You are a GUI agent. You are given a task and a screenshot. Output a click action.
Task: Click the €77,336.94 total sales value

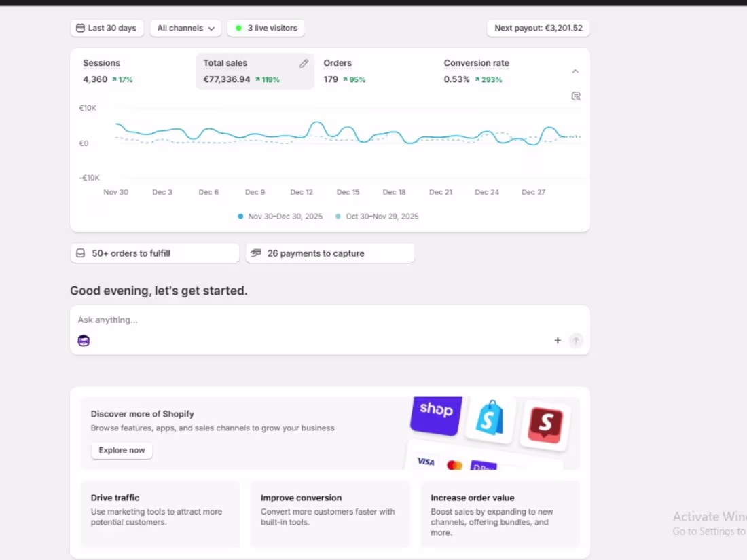click(x=227, y=79)
